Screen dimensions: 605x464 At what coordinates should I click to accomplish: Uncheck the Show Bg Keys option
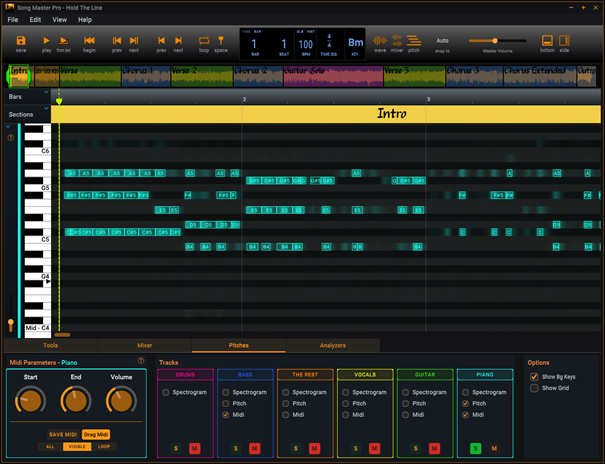pyautogui.click(x=535, y=377)
